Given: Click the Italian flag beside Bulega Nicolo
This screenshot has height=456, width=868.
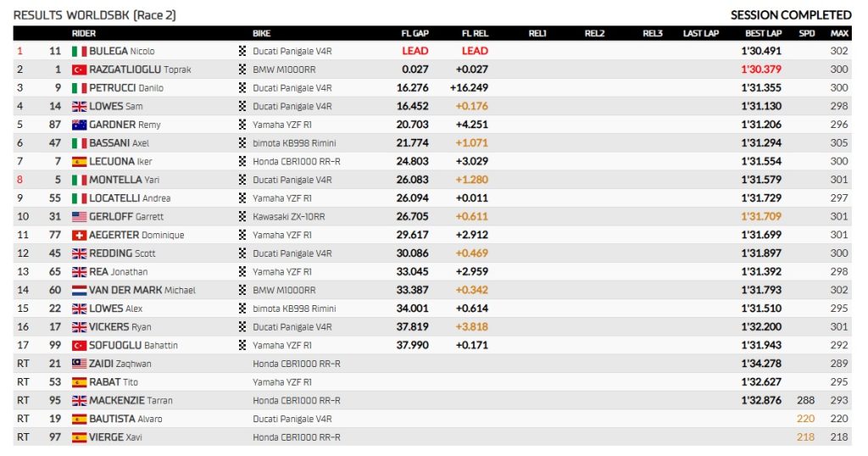Looking at the screenshot, I should pos(79,51).
